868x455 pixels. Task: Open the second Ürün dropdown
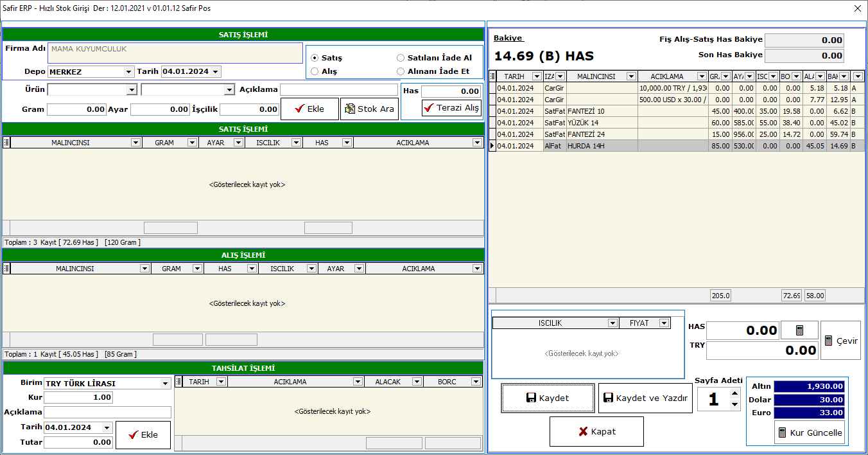point(229,90)
